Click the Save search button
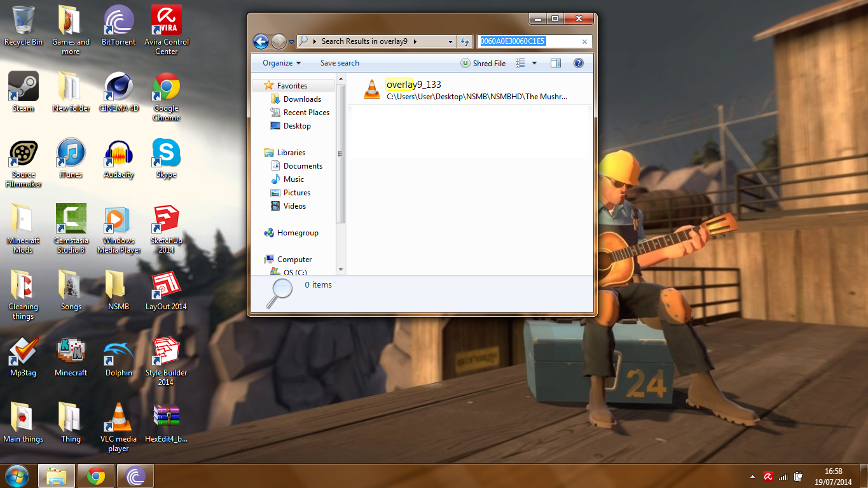 340,63
